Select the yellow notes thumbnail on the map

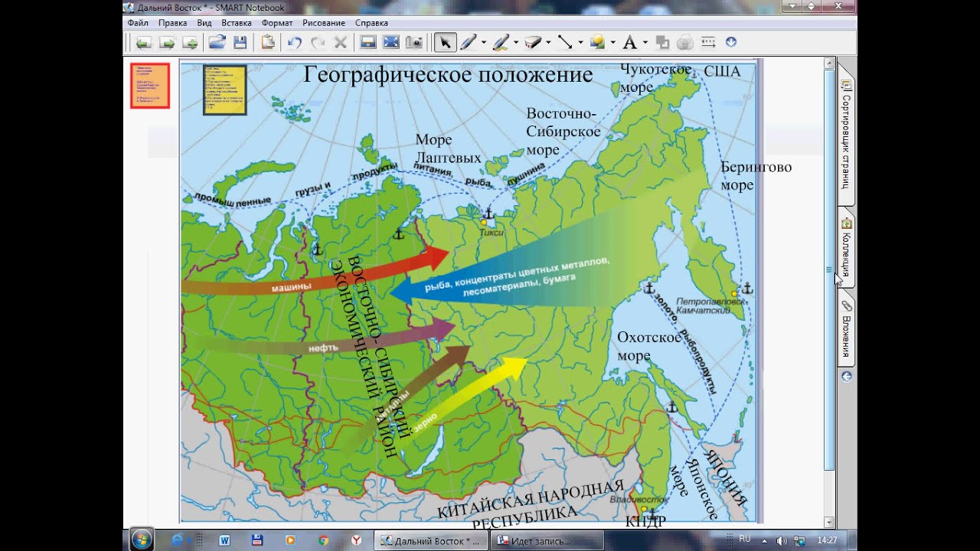(224, 90)
